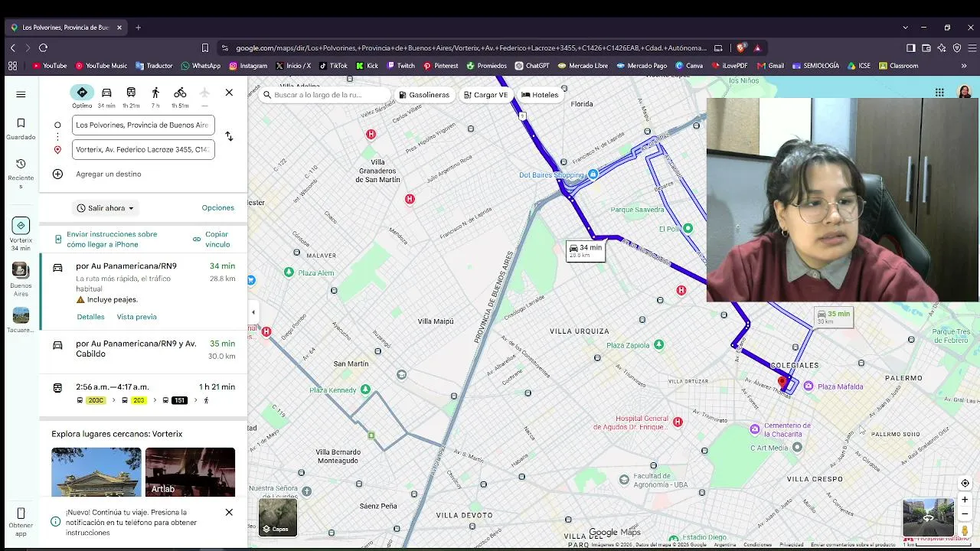Click the Street View Pegman
980x551 pixels.
pyautogui.click(x=965, y=530)
